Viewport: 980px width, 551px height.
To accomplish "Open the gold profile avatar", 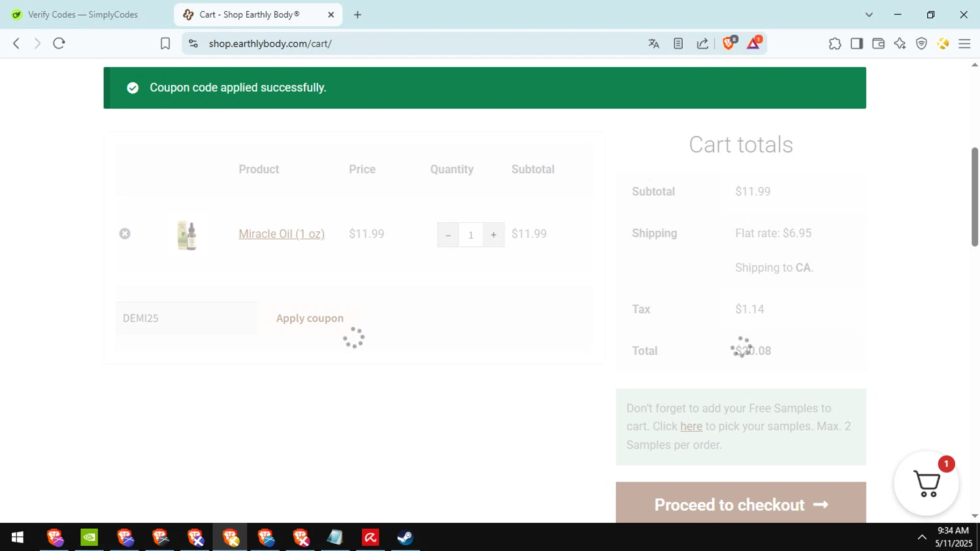I will [x=943, y=44].
